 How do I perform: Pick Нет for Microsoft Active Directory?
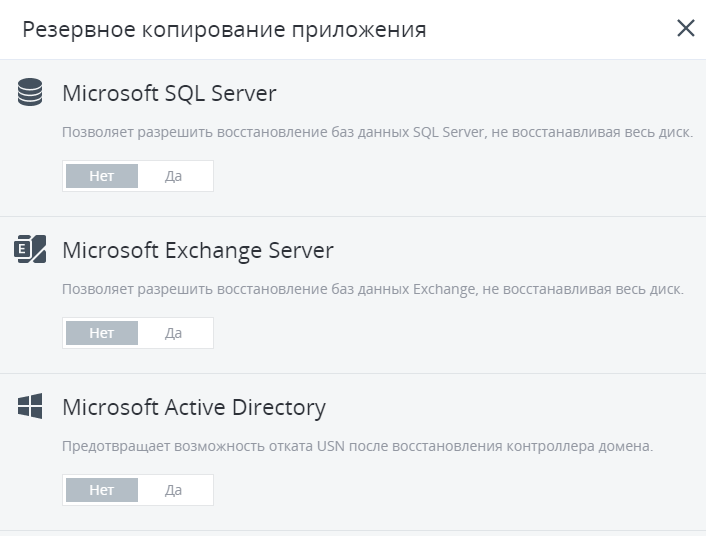101,490
